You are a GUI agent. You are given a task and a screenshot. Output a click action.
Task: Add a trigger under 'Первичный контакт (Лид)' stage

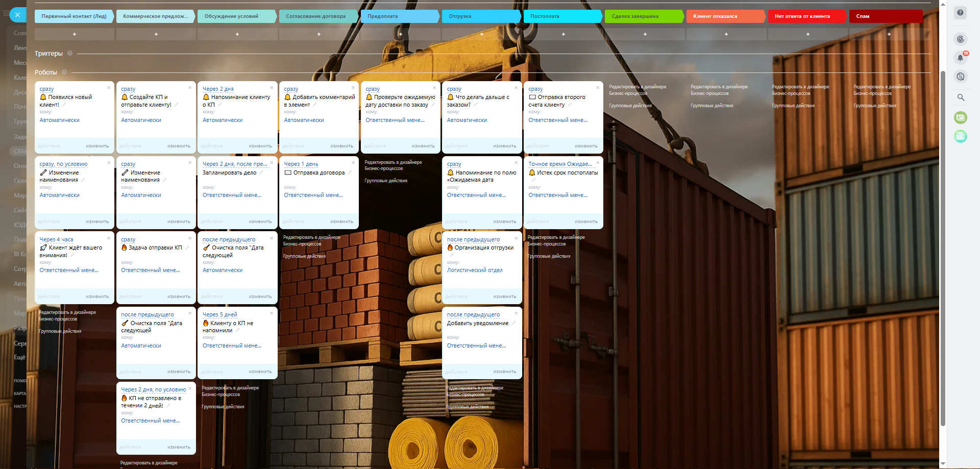[x=75, y=34]
